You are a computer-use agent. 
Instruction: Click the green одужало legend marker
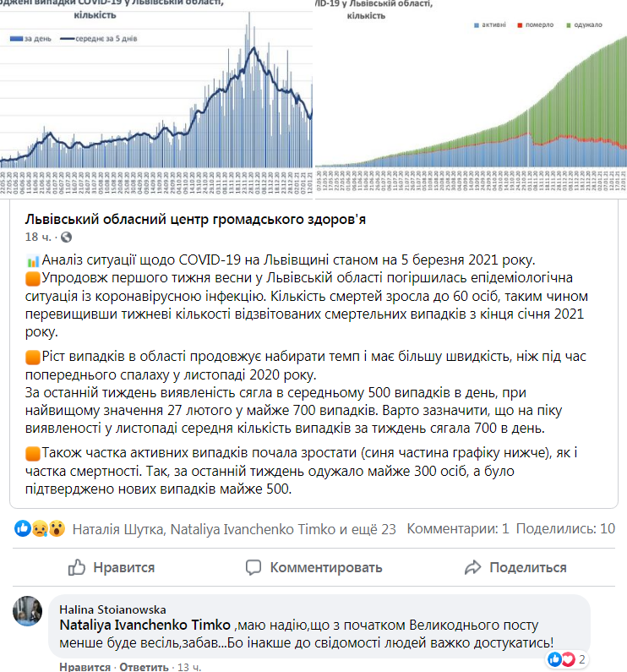pos(570,25)
